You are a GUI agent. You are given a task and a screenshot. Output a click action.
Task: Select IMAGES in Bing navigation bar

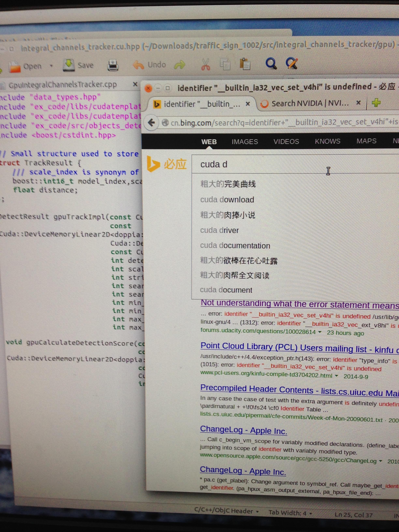(x=245, y=141)
